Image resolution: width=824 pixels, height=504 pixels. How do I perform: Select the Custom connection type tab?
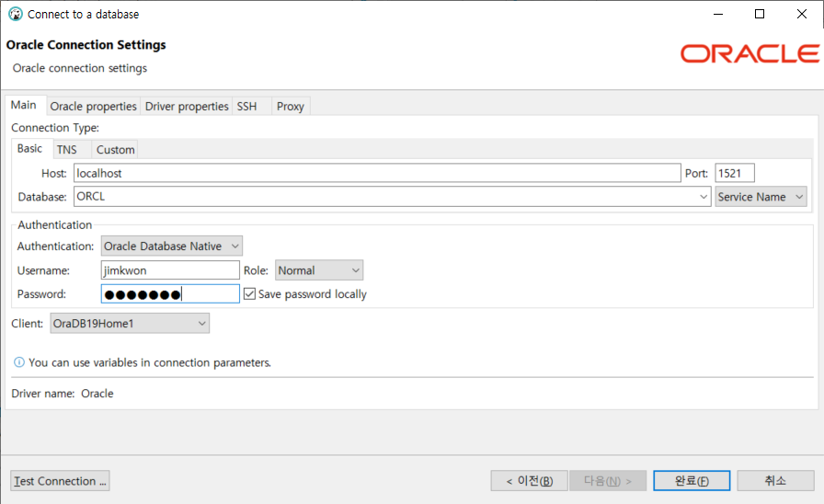click(x=115, y=150)
